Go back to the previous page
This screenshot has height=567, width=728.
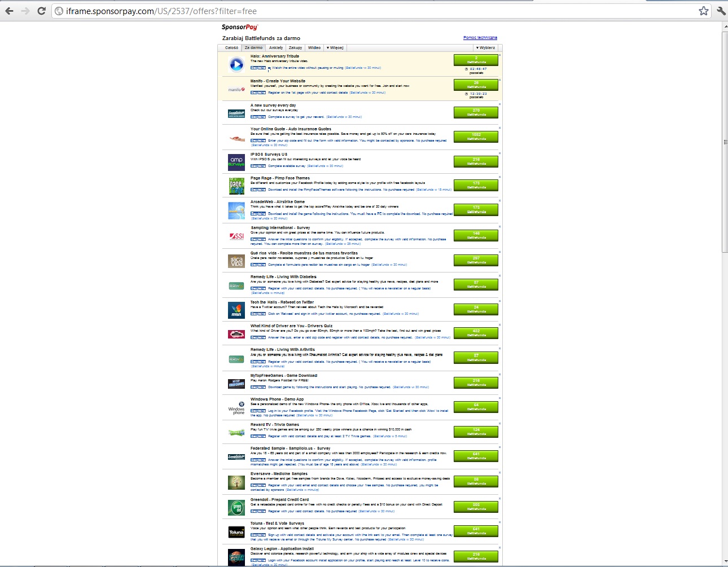click(10, 11)
